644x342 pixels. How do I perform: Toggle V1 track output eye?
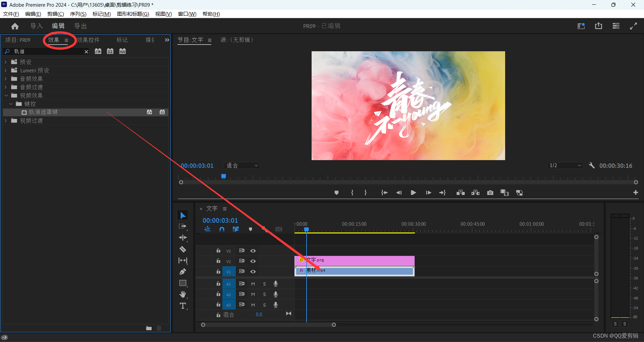253,271
